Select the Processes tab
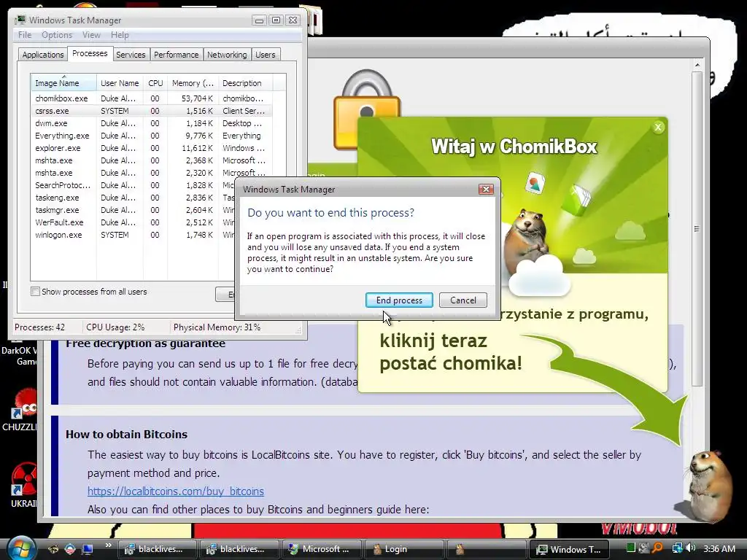 click(x=90, y=53)
